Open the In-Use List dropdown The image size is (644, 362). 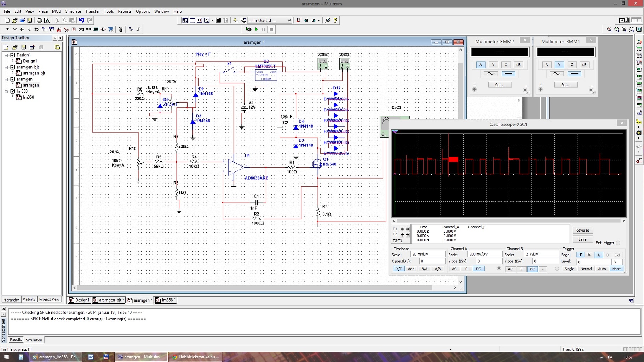[x=289, y=21]
